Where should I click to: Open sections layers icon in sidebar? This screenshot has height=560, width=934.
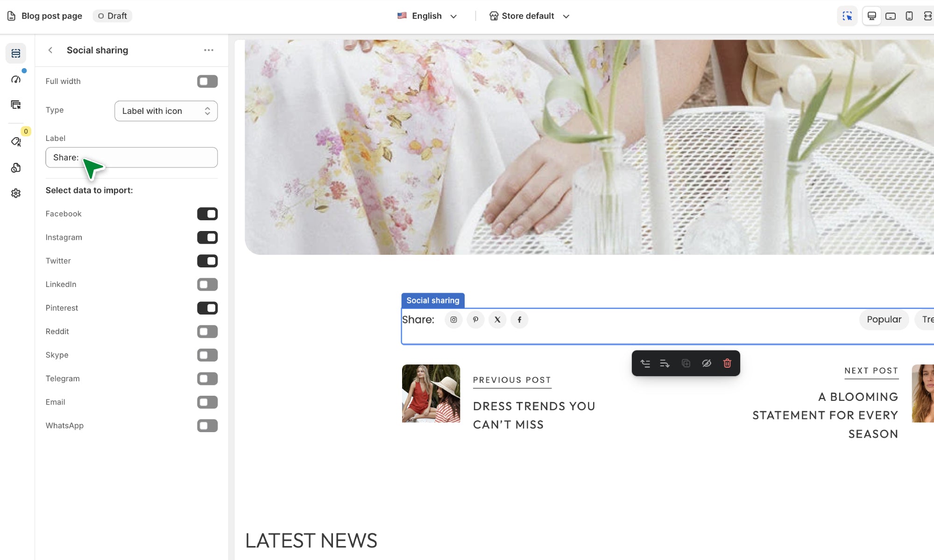point(16,53)
